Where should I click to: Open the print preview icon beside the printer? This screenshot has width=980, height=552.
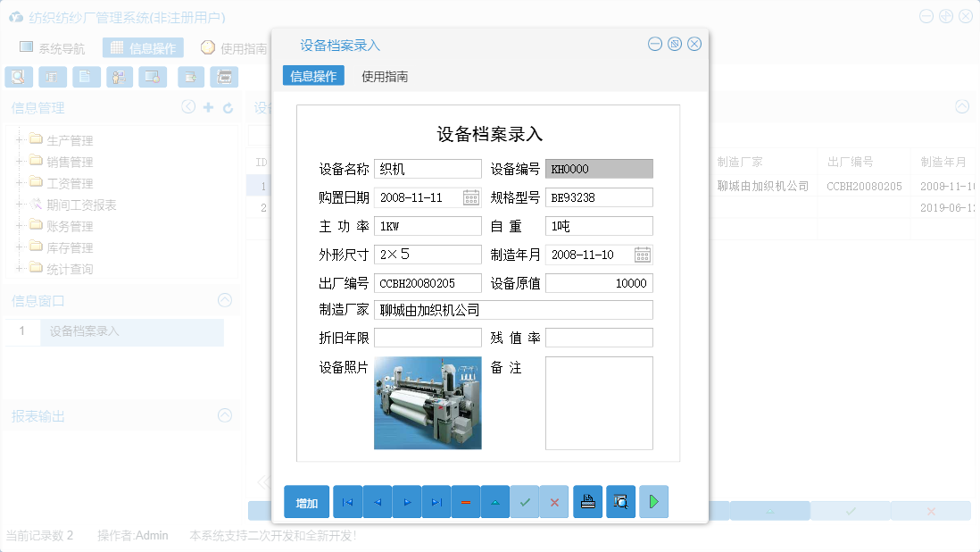(x=620, y=501)
